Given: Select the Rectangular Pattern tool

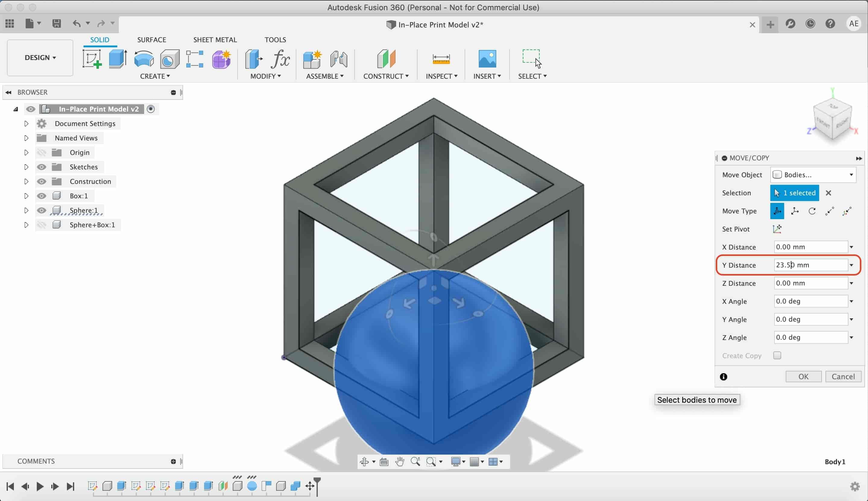Looking at the screenshot, I should click(x=195, y=59).
